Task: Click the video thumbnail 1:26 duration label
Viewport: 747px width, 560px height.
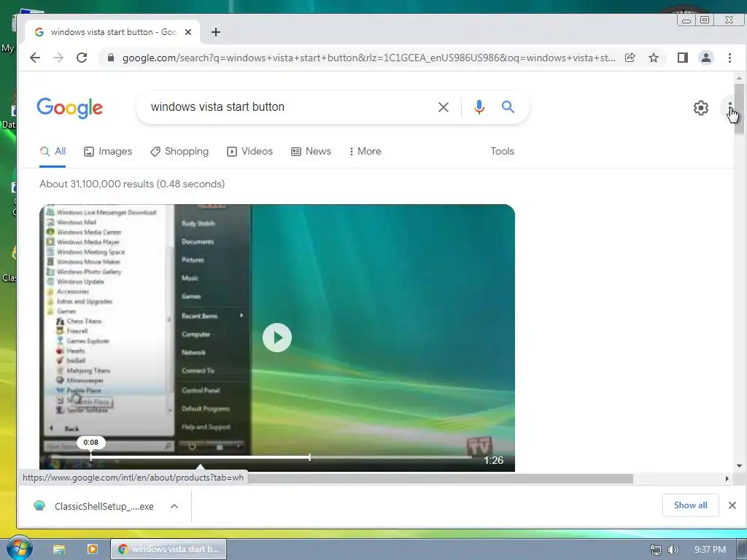Action: click(494, 460)
